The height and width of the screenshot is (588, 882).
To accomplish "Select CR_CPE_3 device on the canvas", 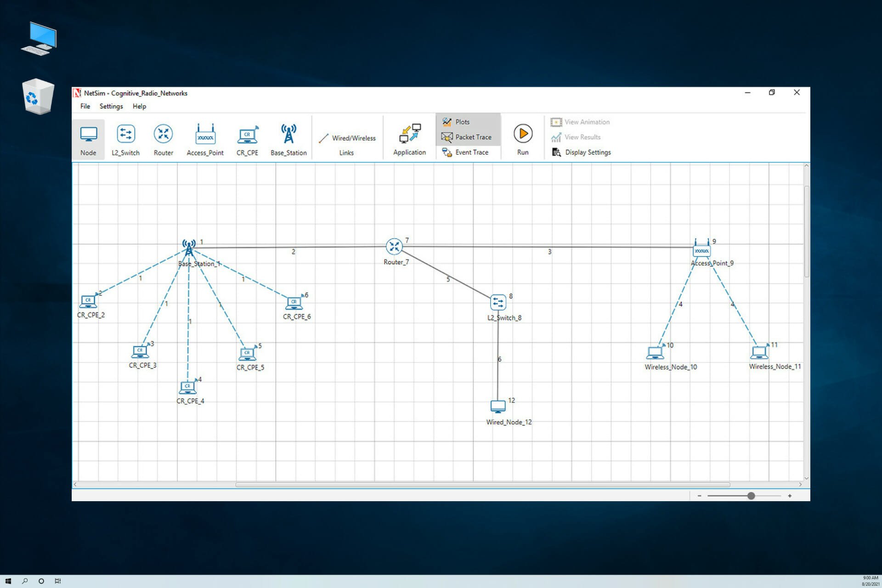I will click(x=140, y=352).
